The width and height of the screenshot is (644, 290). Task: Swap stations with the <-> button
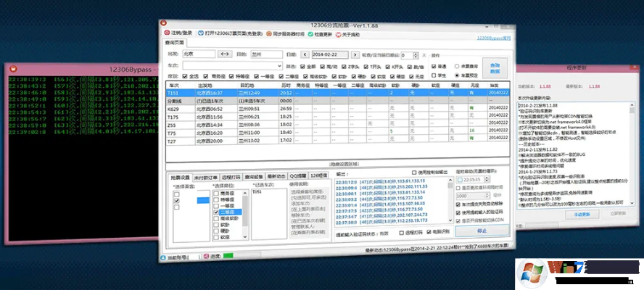pos(225,54)
